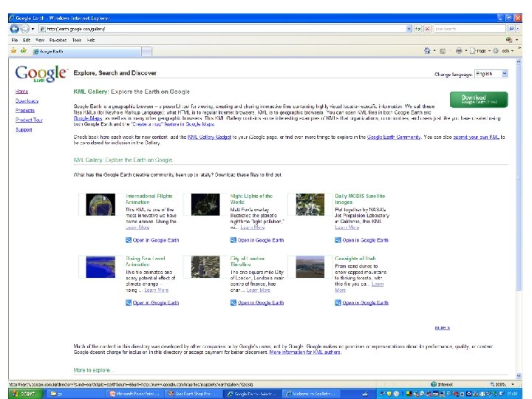Follow the Downloads sidebar link
The height and width of the screenshot is (399, 532).
coord(27,100)
